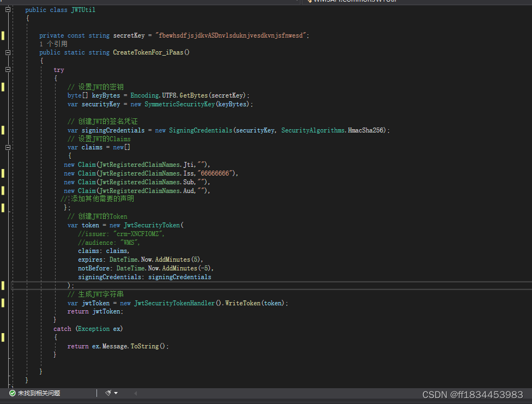Collapse the CreateTokenFor_iPaas method fold region
Image resolution: width=532 pixels, height=404 pixels.
pos(8,52)
